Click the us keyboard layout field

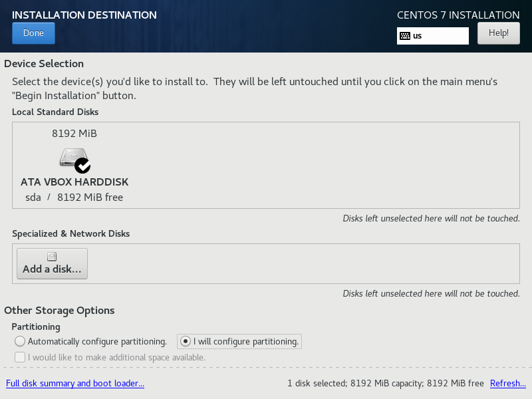coord(433,36)
